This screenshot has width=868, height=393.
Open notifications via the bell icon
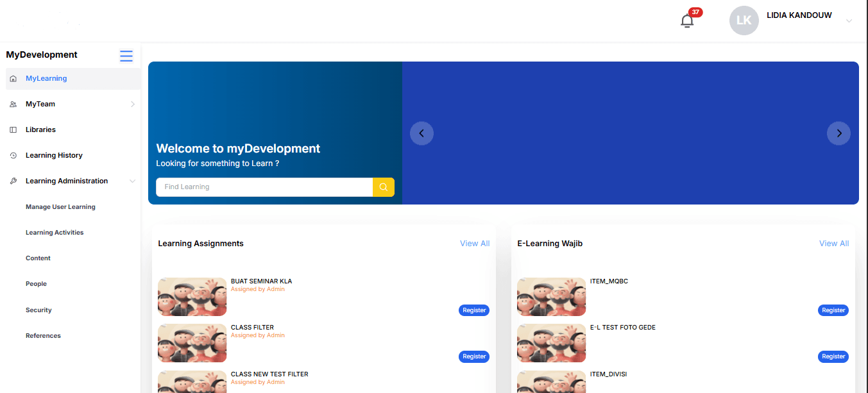[x=686, y=20]
